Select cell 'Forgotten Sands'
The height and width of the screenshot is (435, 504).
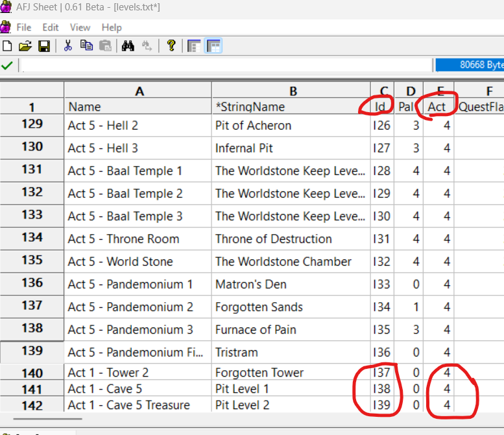point(291,307)
